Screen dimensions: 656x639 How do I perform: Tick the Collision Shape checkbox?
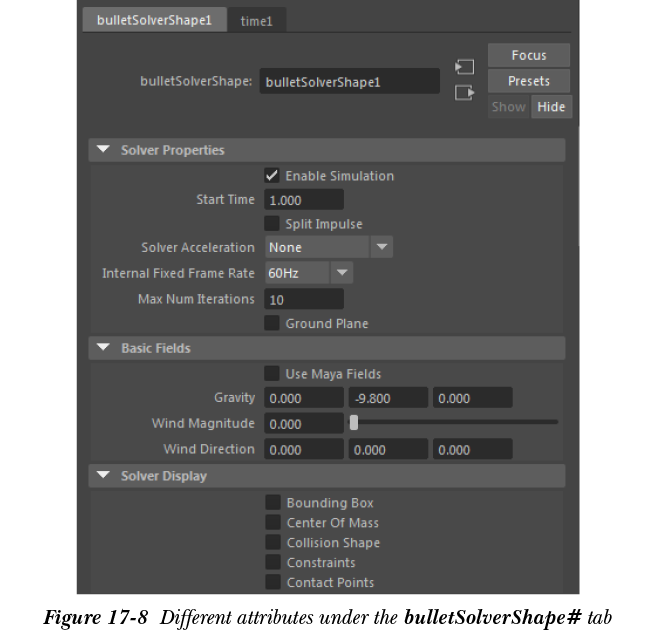tap(272, 543)
